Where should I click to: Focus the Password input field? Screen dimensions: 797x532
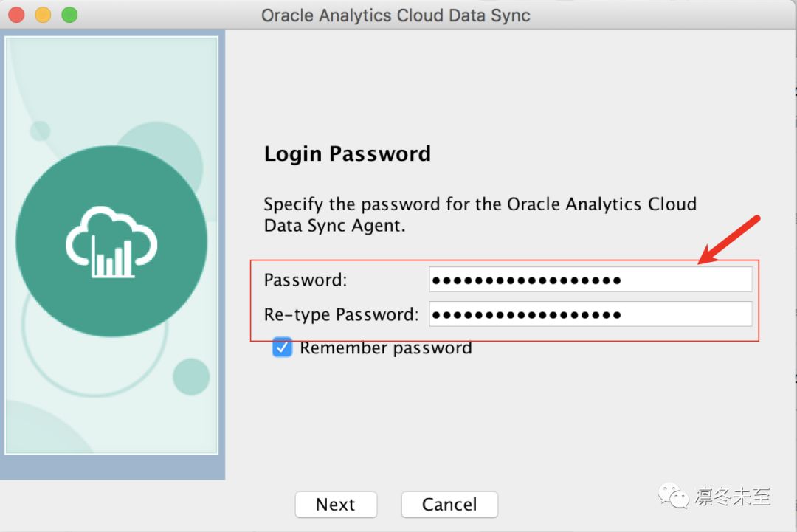point(590,280)
